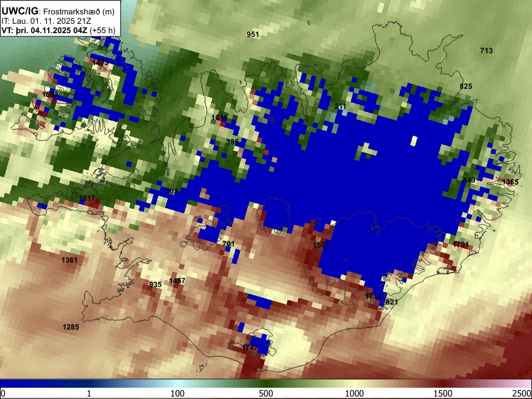532x399 pixels.
Task: Click the 1473 value in the Westfjords
Action: (100, 63)
